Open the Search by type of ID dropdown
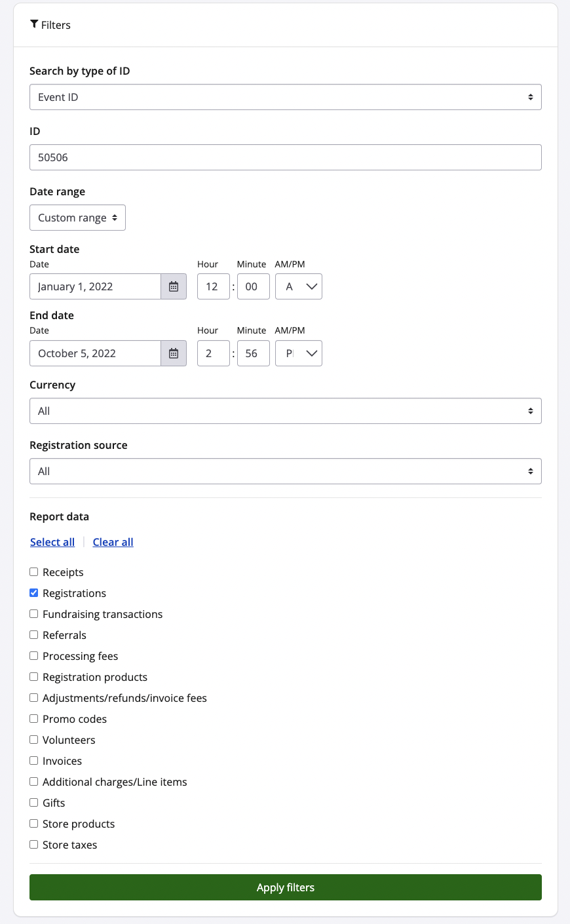Screen dimensions: 570x924 coord(285,97)
